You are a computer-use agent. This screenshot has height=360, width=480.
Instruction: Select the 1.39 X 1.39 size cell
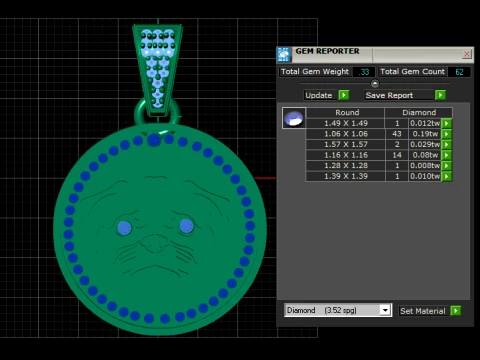coord(346,176)
